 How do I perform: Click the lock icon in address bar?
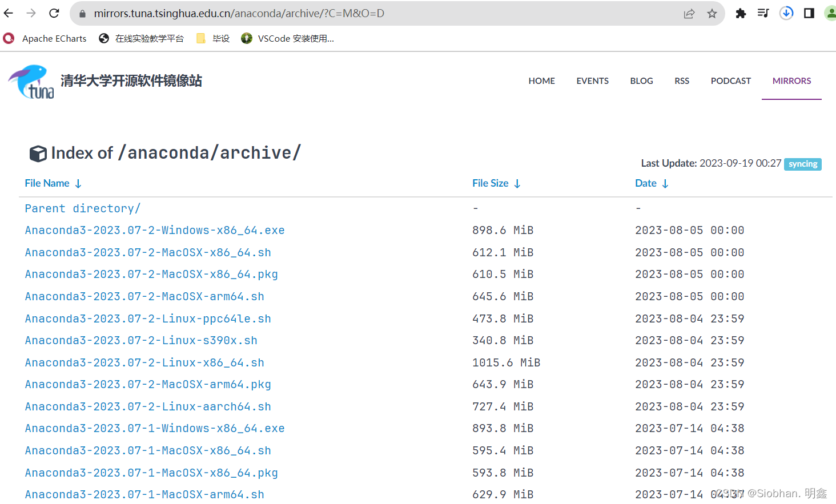(82, 13)
